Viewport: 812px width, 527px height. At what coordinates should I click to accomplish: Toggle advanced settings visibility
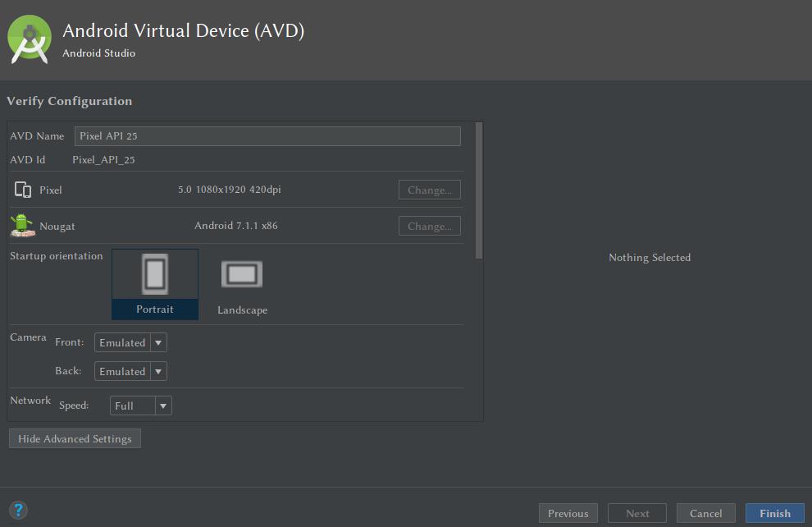point(74,438)
